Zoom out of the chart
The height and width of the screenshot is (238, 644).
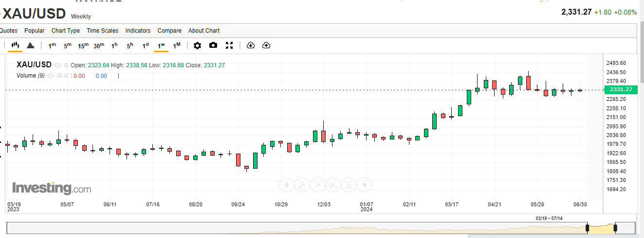[318, 184]
